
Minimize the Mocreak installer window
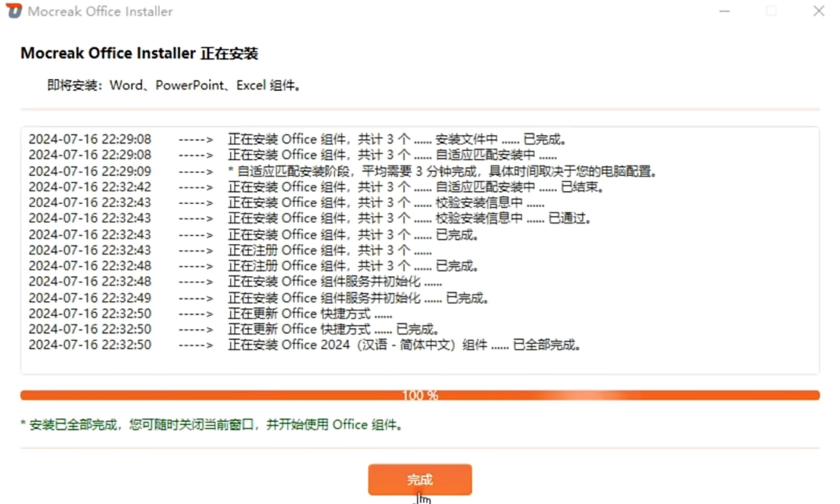click(724, 11)
